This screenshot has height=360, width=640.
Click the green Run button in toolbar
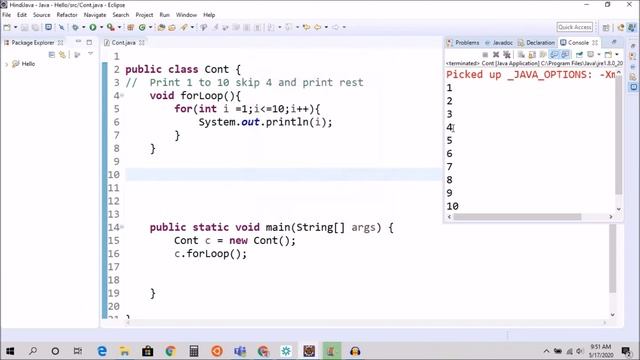pos(93,27)
